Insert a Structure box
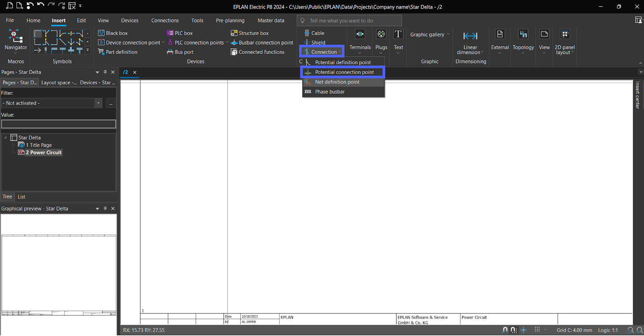Viewport: 644px width, 336px height. coord(250,33)
